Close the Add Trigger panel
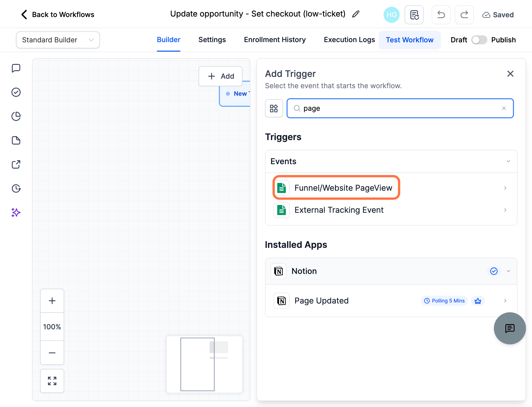 point(510,74)
